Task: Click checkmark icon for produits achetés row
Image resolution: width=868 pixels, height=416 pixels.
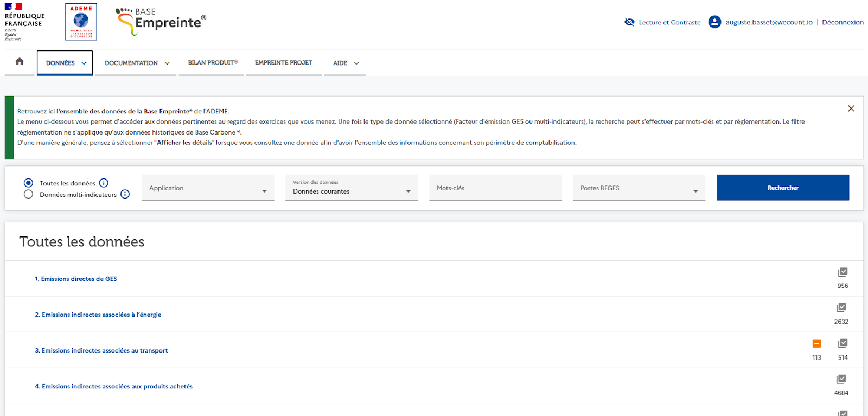Action: [x=841, y=379]
